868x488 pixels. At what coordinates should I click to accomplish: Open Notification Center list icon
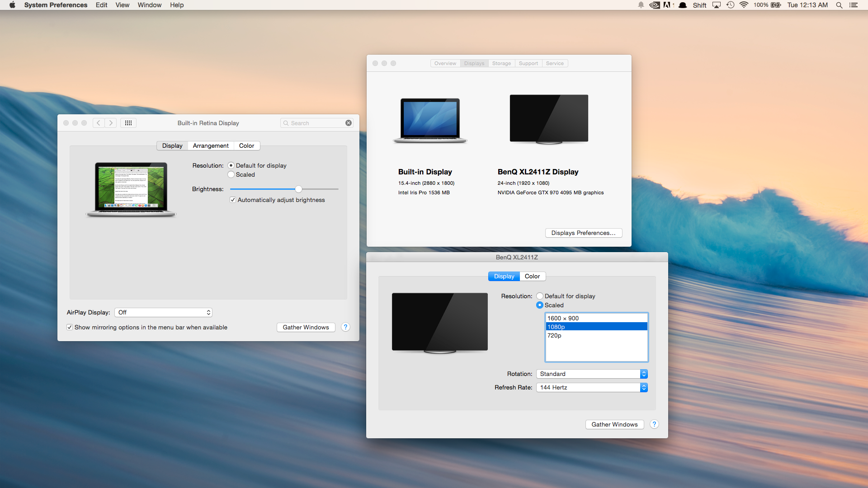tap(854, 5)
